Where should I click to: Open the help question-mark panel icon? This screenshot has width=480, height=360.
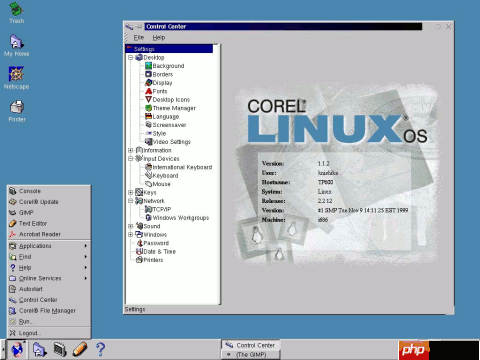tap(100, 349)
